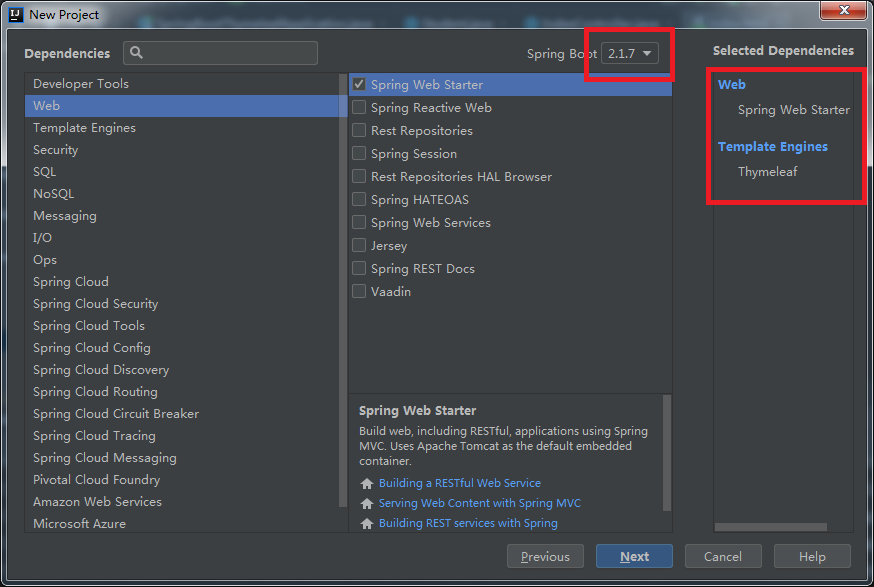Open Spring Cloud Routing category
Image resolution: width=874 pixels, height=587 pixels.
(182, 392)
